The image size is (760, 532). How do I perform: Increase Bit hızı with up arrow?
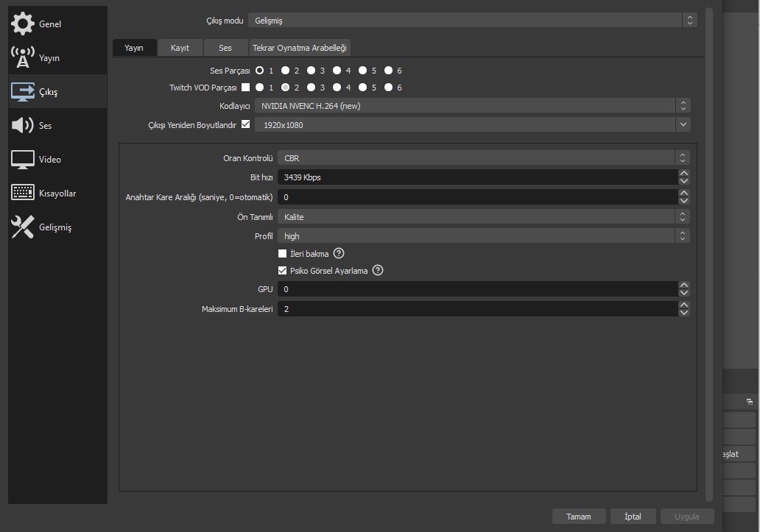(684, 174)
